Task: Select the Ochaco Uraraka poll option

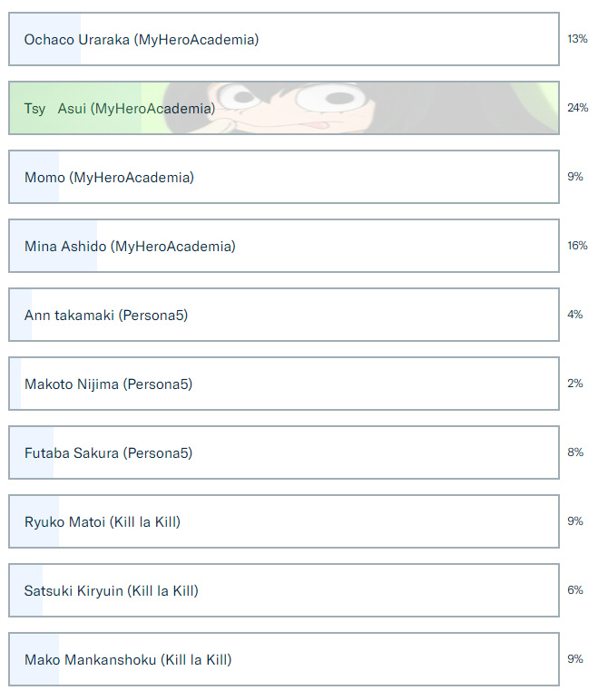Action: click(284, 39)
